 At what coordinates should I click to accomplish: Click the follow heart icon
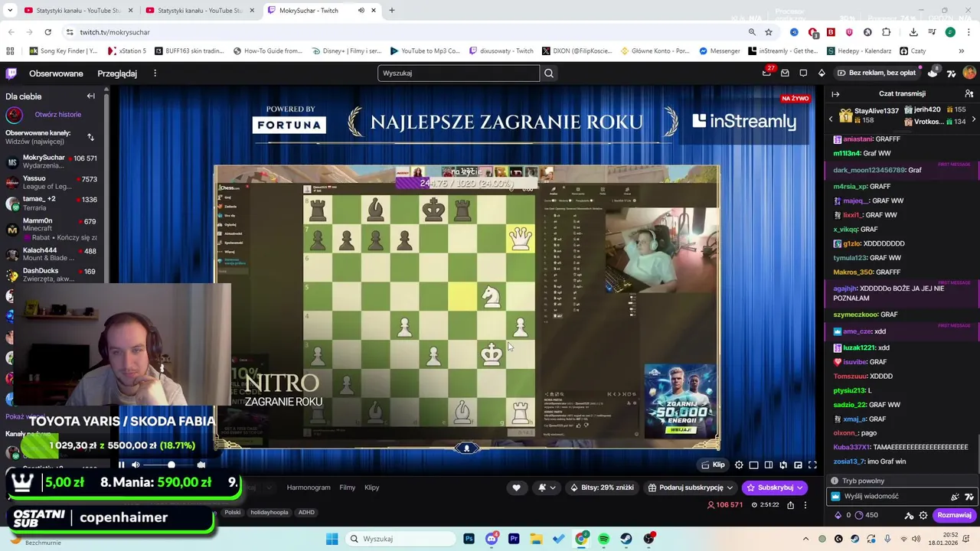click(516, 487)
